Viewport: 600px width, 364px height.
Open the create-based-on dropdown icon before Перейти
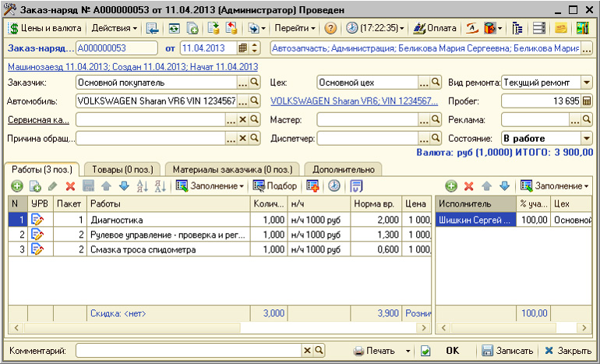(256, 28)
